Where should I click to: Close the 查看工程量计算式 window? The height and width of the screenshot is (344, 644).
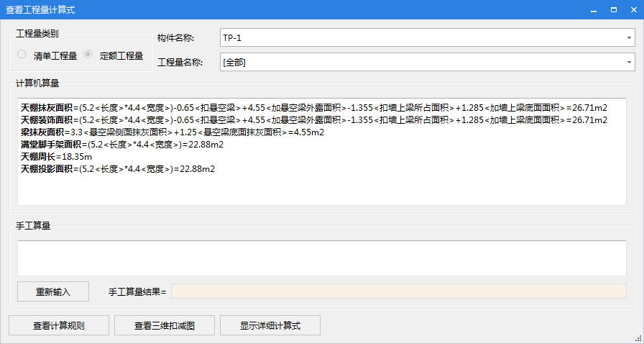coord(634,10)
